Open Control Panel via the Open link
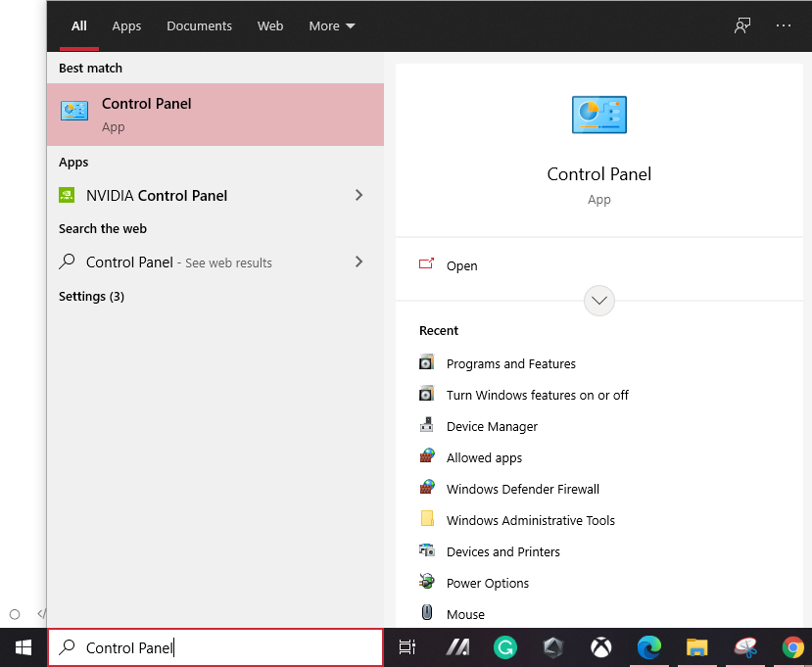 coord(461,265)
